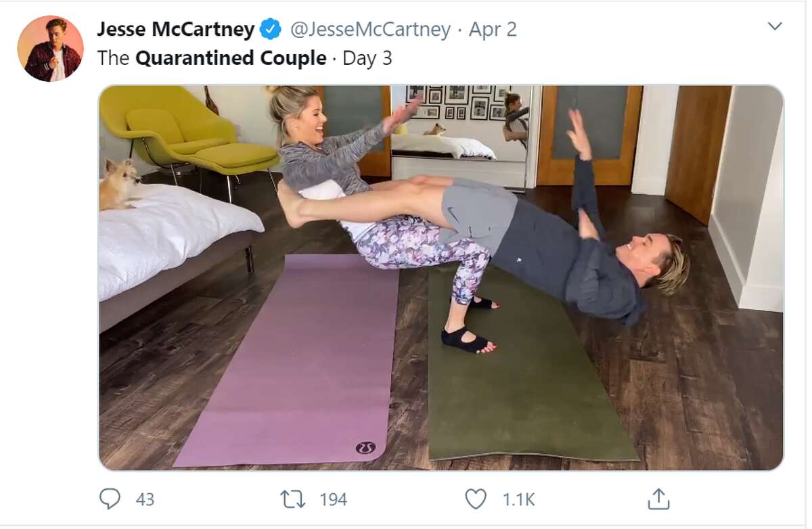Retweet this tweet using the retweet icon
This screenshot has width=812, height=529.
292,499
